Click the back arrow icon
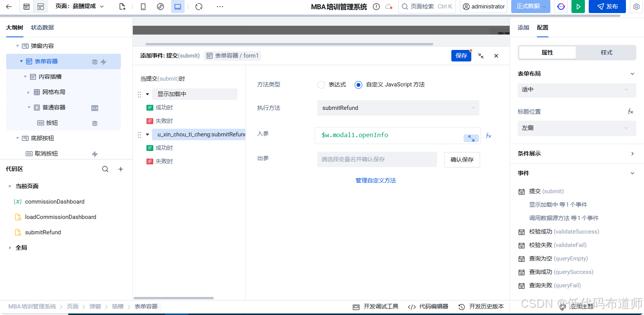 (9, 7)
